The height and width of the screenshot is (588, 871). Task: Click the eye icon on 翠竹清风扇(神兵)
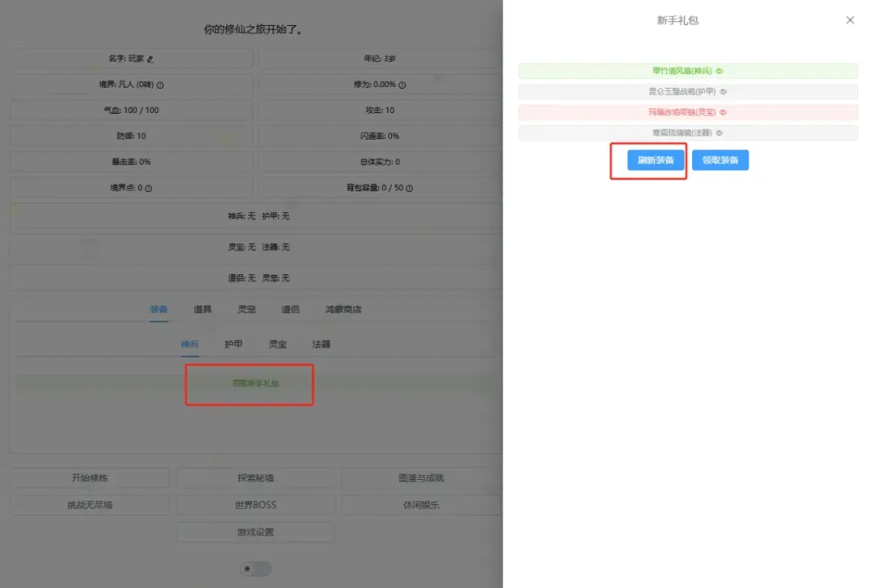[719, 71]
